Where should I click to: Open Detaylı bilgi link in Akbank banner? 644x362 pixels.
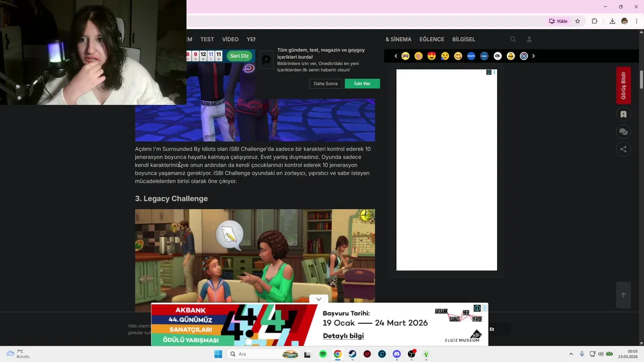click(343, 336)
